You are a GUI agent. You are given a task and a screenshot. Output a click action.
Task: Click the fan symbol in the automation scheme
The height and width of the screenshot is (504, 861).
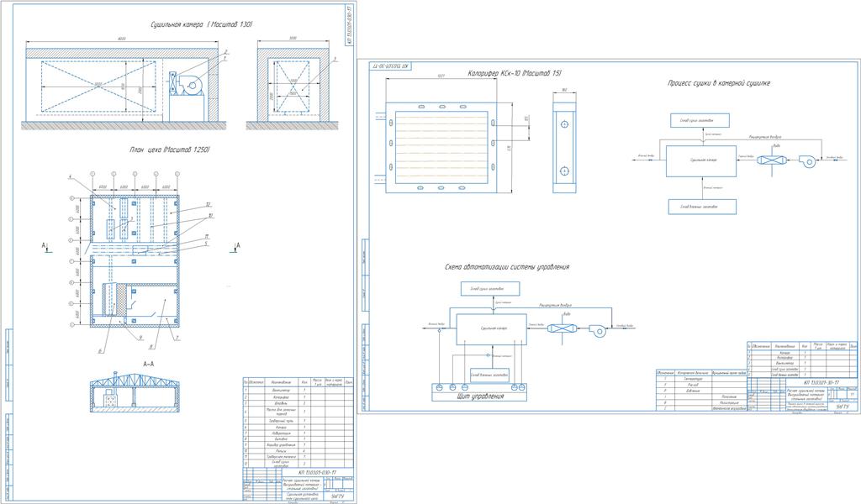tap(598, 329)
